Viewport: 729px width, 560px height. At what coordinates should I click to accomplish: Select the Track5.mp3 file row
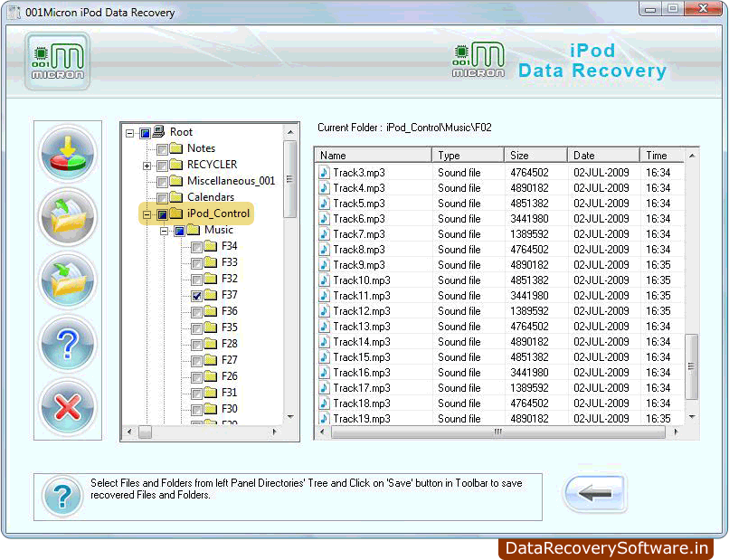pos(500,204)
